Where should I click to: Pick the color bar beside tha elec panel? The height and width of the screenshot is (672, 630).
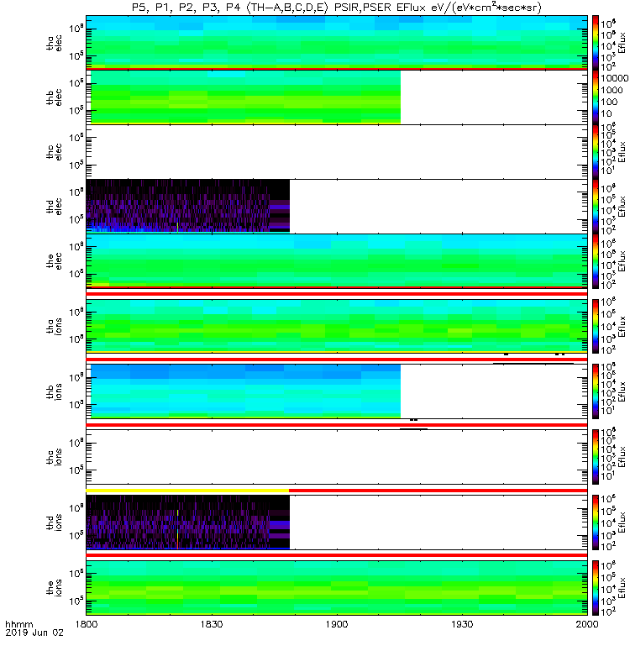click(x=596, y=43)
